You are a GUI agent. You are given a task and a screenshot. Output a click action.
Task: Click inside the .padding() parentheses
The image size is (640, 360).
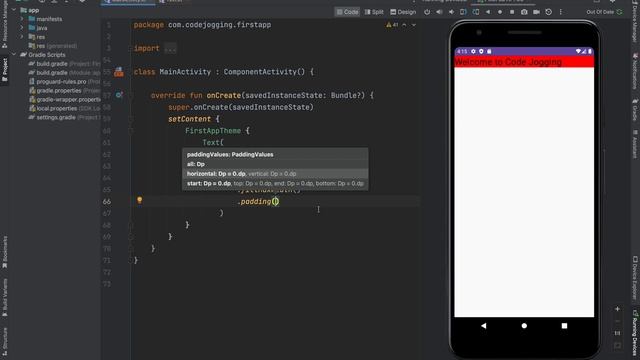pyautogui.click(x=276, y=201)
